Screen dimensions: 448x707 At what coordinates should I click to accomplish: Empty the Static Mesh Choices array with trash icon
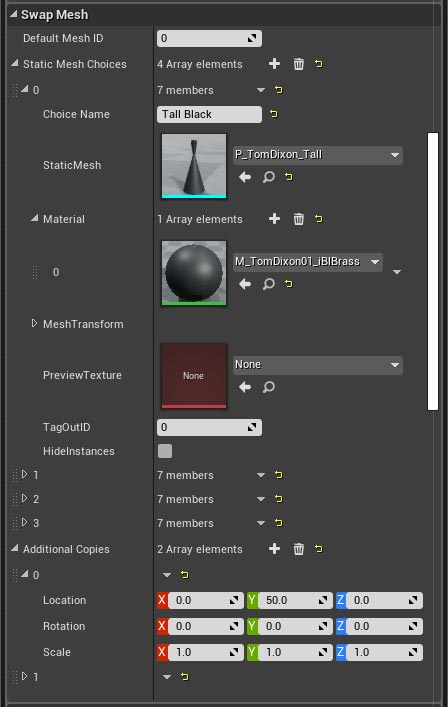[298, 64]
